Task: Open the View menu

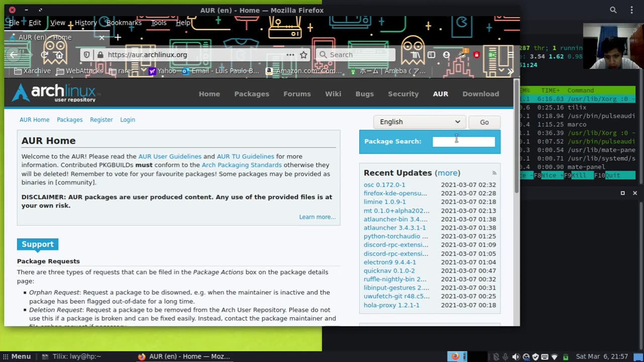Action: tap(57, 23)
